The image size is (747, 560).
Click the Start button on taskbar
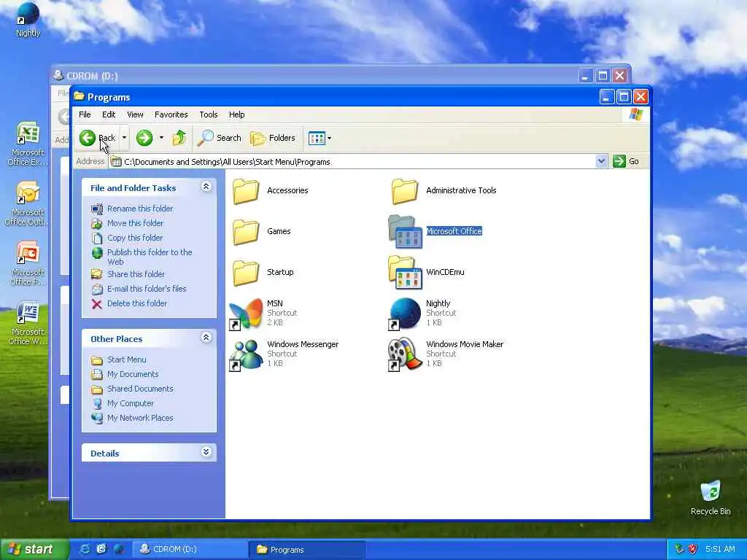pyautogui.click(x=34, y=550)
